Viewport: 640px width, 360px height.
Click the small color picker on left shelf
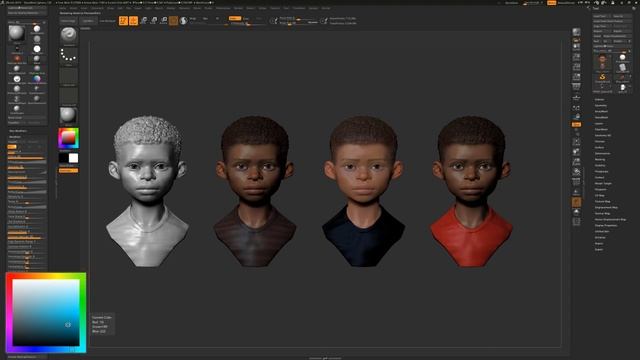tap(68, 138)
